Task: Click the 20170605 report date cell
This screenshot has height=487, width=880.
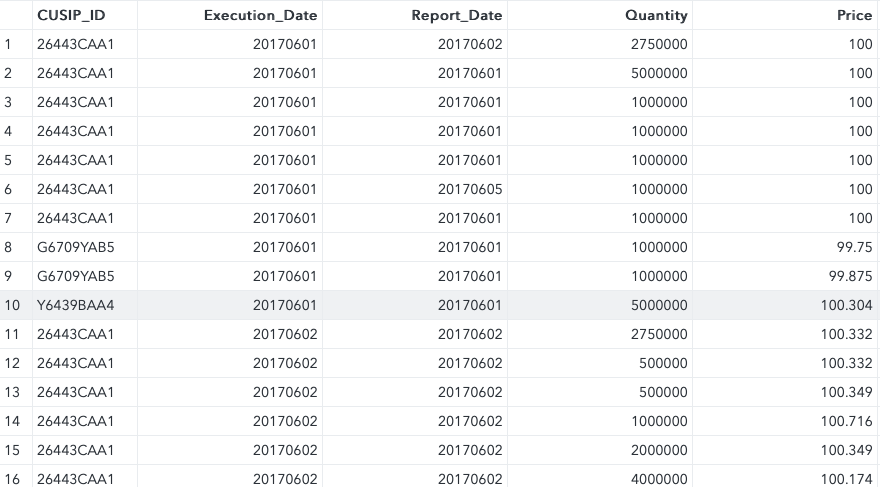Action: (470, 190)
